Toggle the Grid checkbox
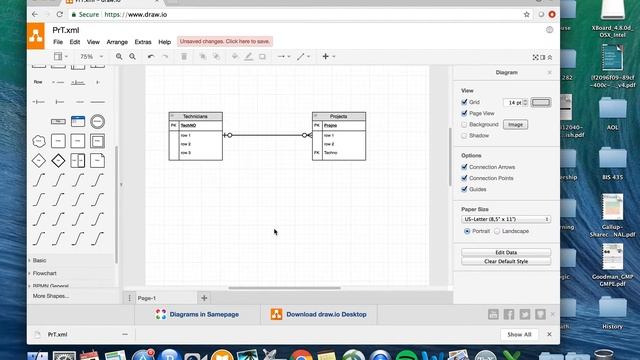 click(464, 102)
